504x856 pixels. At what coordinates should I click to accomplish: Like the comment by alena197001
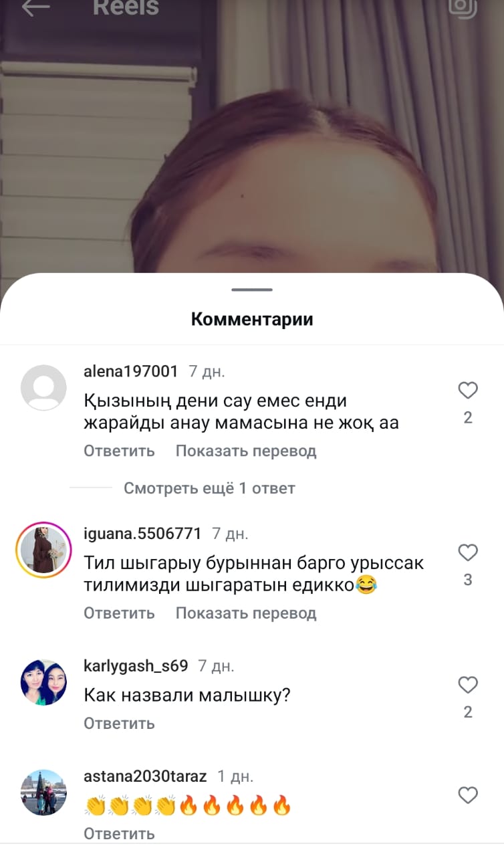468,391
